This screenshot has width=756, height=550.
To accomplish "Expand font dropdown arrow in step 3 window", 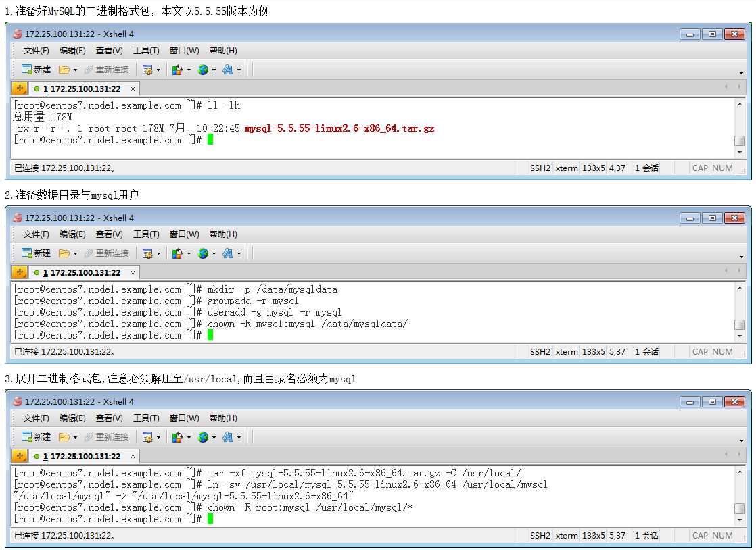I will [x=239, y=438].
